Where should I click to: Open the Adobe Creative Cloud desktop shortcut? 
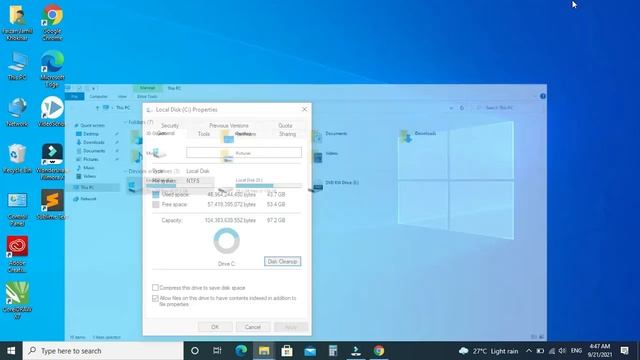17,254
